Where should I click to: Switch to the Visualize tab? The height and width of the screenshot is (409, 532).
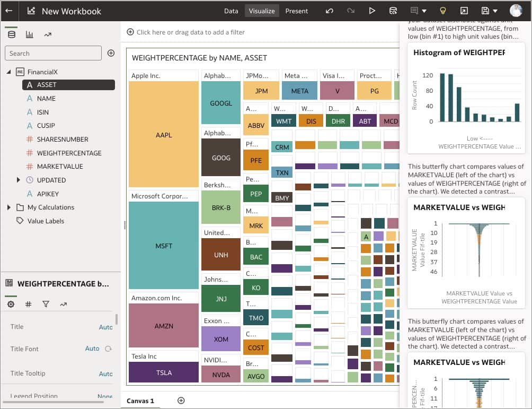point(262,11)
